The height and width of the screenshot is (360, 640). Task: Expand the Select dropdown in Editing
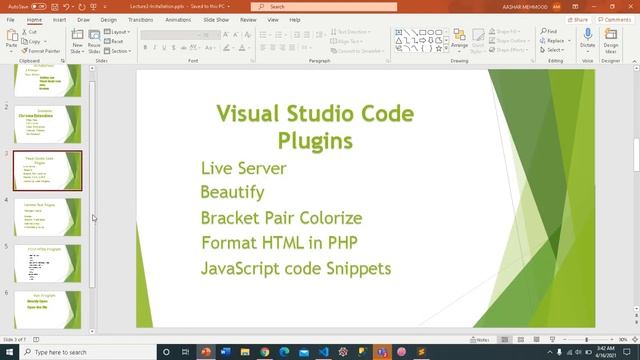552,50
